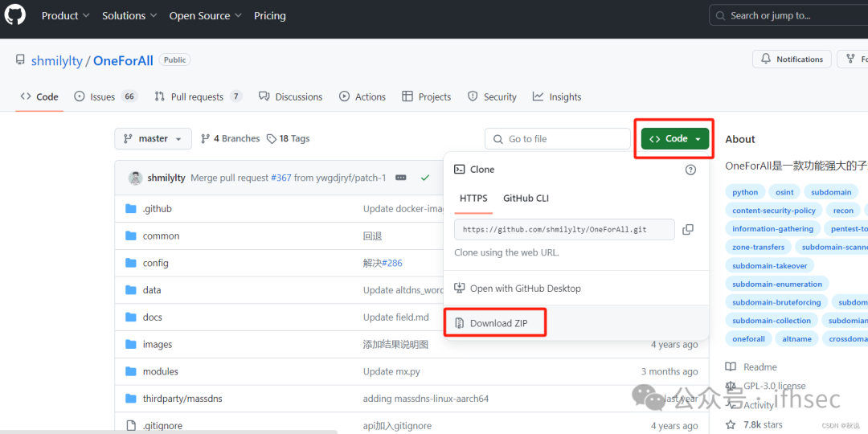This screenshot has width=868, height=434.
Task: Show commit status green check icon
Action: pyautogui.click(x=425, y=178)
